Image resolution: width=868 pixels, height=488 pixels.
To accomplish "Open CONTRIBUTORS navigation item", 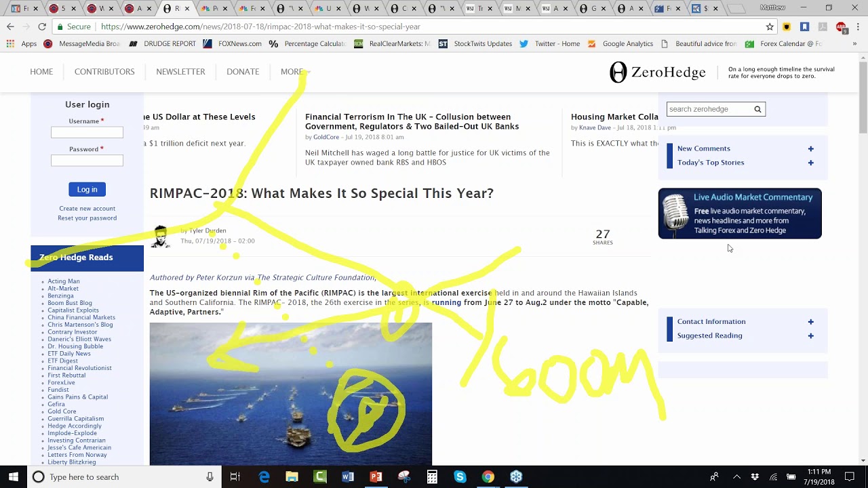I will [x=104, y=72].
